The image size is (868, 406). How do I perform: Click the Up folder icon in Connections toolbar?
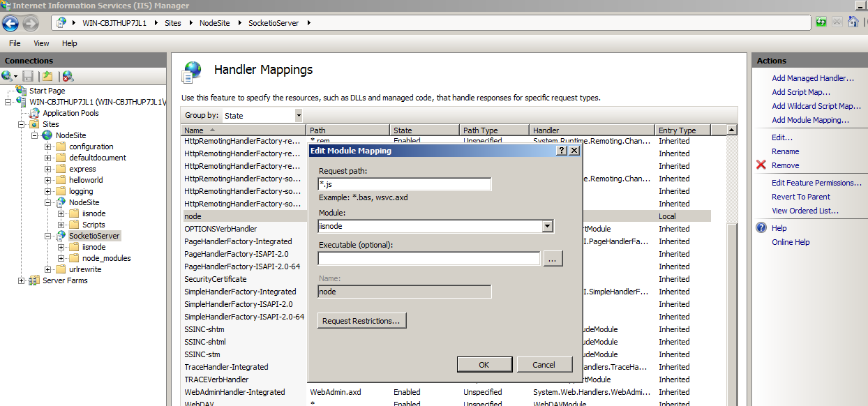point(47,76)
